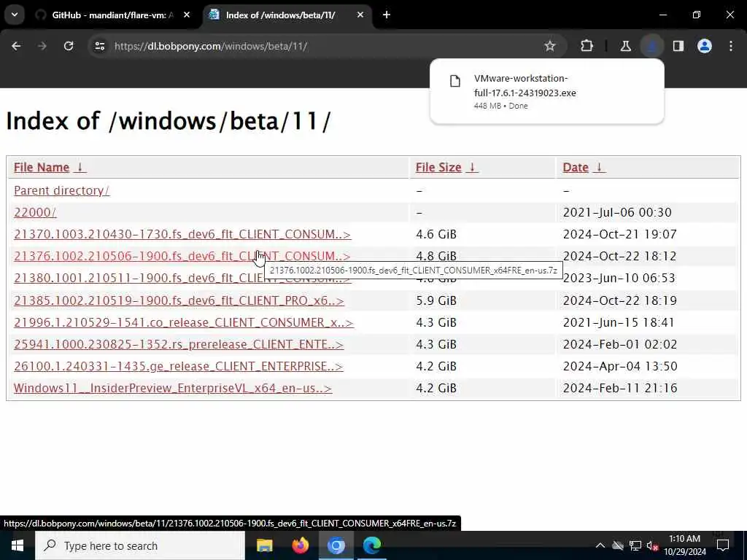Open the Chrome profile avatar
This screenshot has width=747, height=560.
tap(705, 46)
